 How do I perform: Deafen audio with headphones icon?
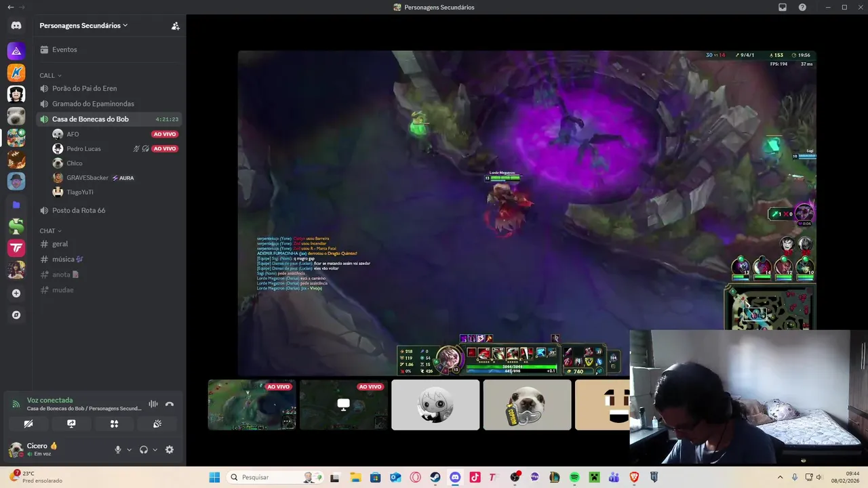click(x=144, y=449)
